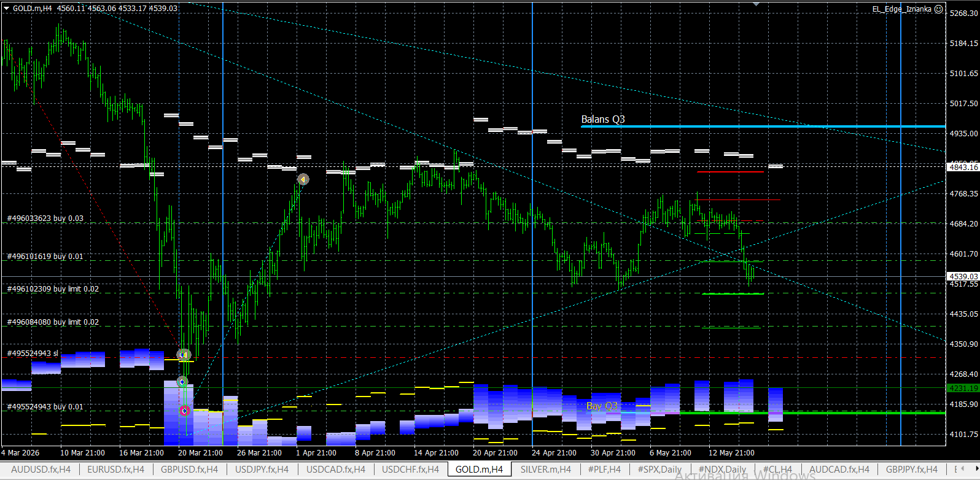Viewport: 980px width, 480px height.
Task: Click the trade arrow icon near 1 Apr
Action: pyautogui.click(x=303, y=179)
